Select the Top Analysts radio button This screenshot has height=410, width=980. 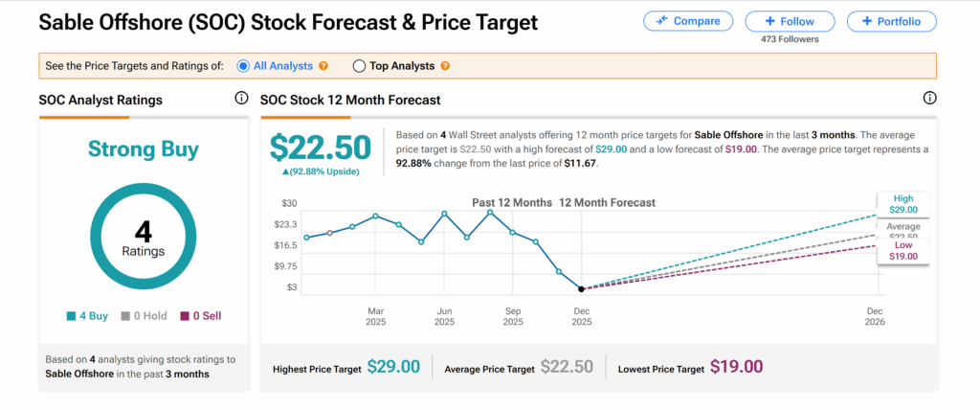(360, 66)
